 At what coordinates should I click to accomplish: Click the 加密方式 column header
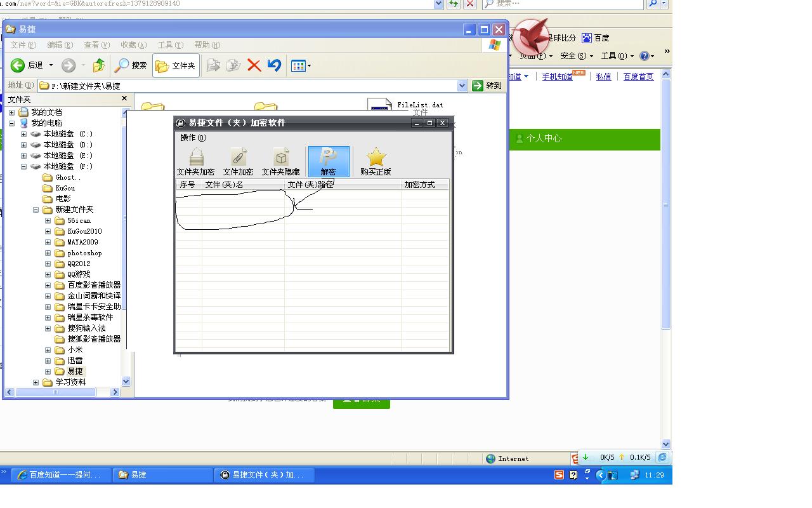click(x=425, y=185)
